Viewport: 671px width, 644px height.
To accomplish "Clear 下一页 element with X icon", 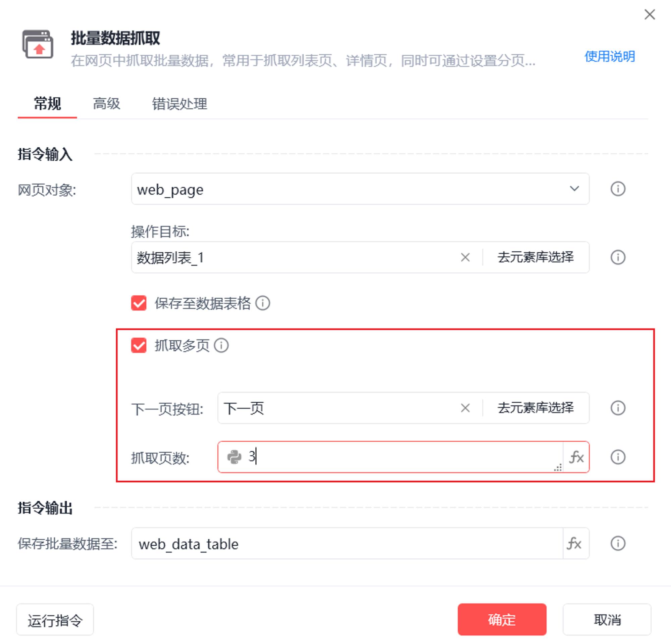I will (x=465, y=408).
